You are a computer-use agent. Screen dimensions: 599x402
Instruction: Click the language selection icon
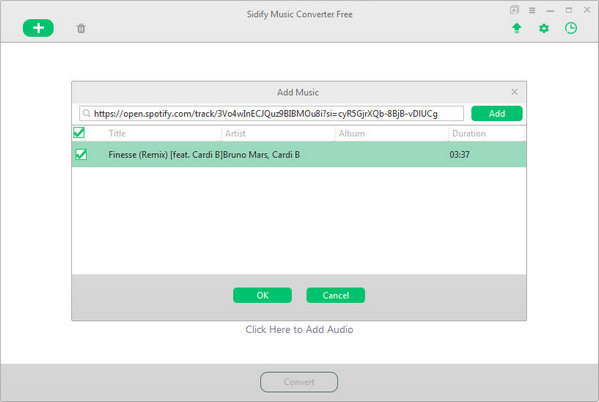coord(514,10)
